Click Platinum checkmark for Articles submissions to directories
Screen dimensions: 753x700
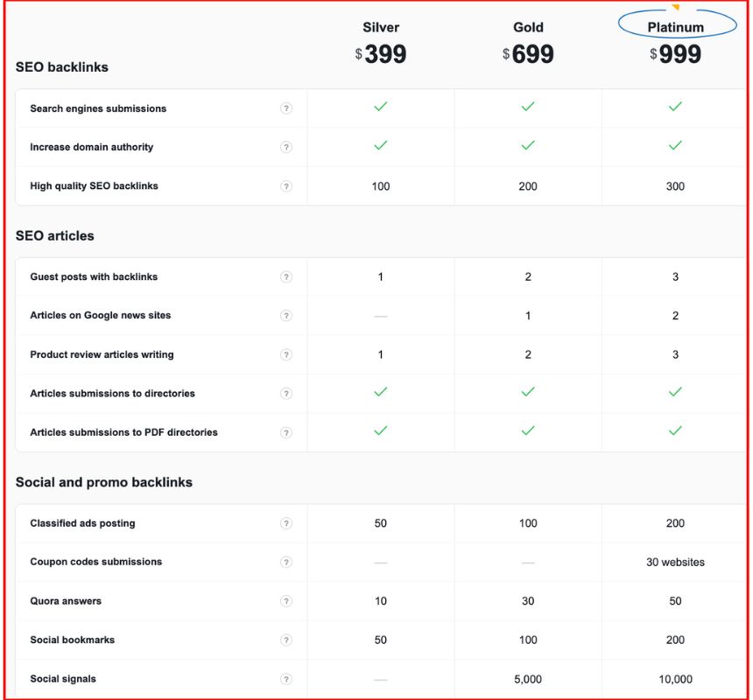tap(675, 392)
